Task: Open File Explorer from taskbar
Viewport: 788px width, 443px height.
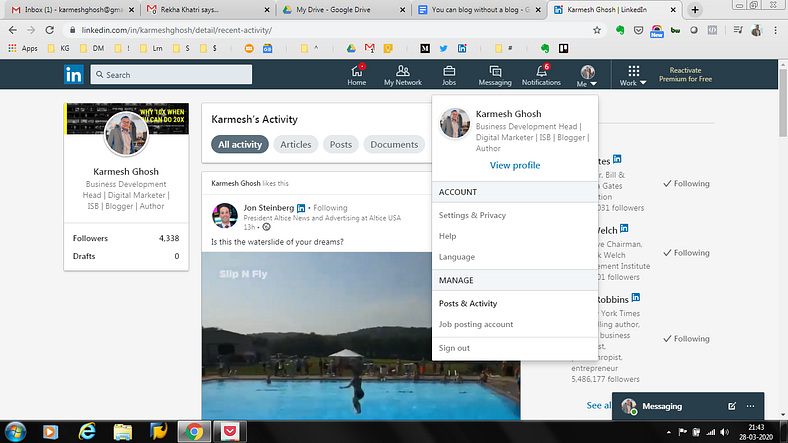Action: pyautogui.click(x=123, y=432)
